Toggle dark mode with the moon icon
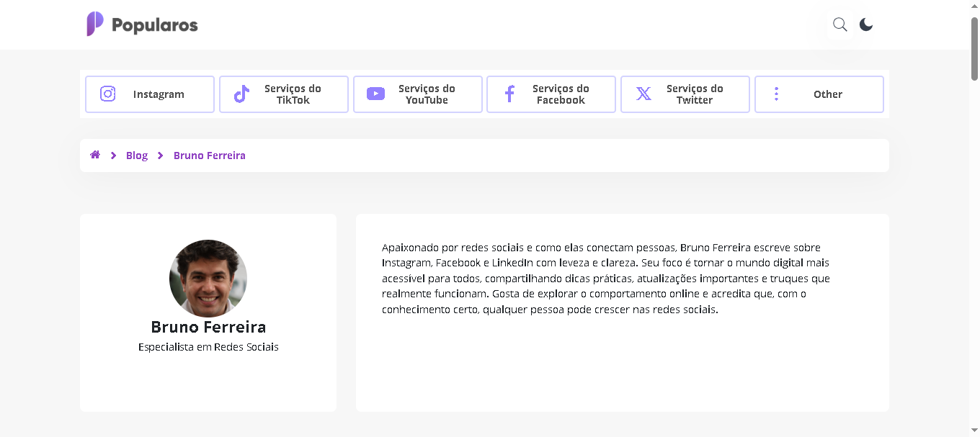This screenshot has width=980, height=437. coord(865,24)
